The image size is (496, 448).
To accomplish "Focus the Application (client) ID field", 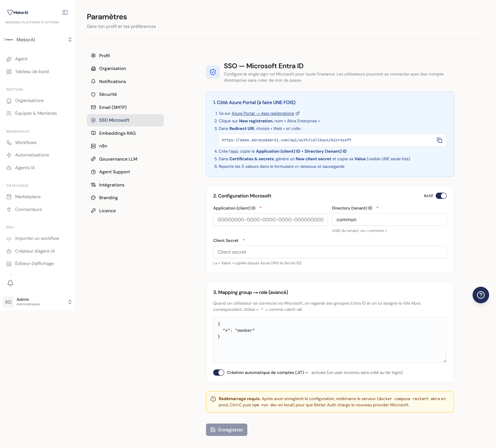I will pos(270,220).
